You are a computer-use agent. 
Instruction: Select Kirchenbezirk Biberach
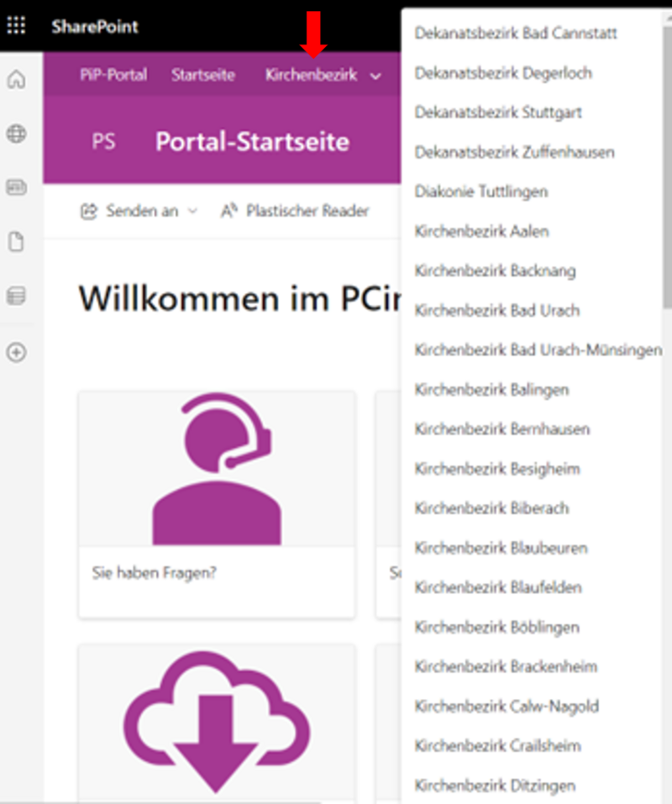[491, 508]
